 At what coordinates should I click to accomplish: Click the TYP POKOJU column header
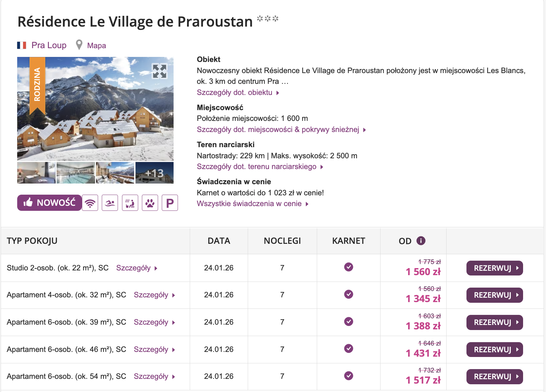pyautogui.click(x=32, y=240)
